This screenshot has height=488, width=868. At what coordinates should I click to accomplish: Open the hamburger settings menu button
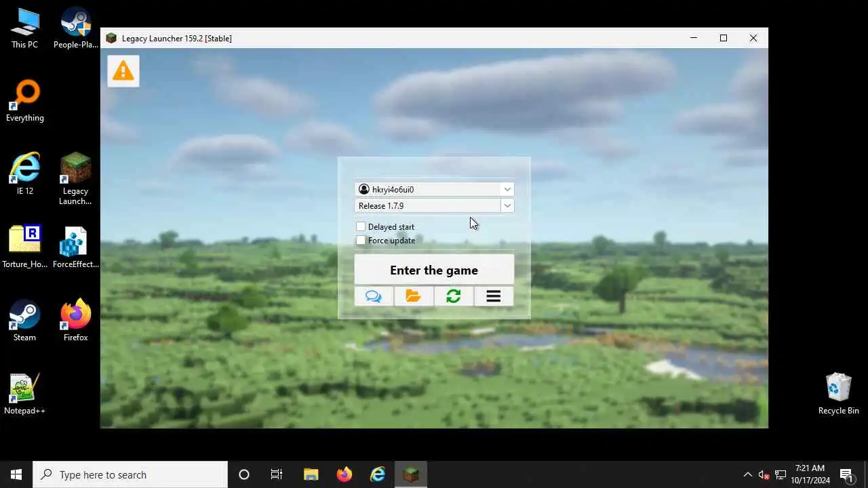coord(494,296)
